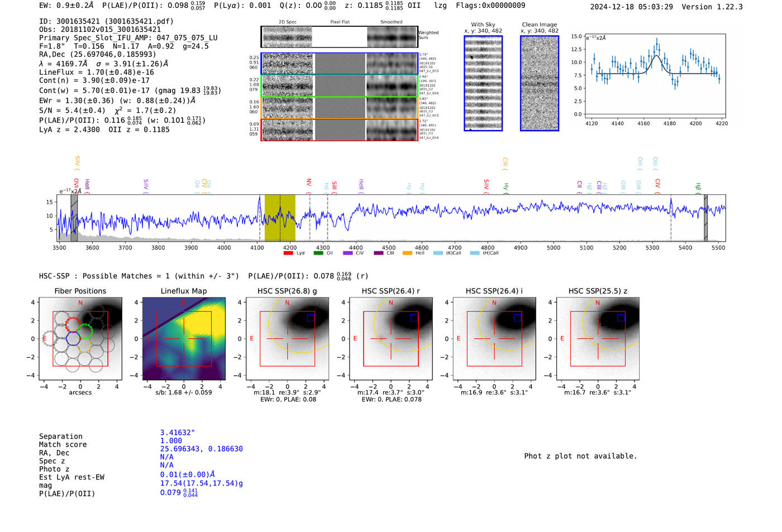Viewport: 782px width, 532px height.
Task: Click the green Hβ label near 5450 Å
Action: pos(698,187)
